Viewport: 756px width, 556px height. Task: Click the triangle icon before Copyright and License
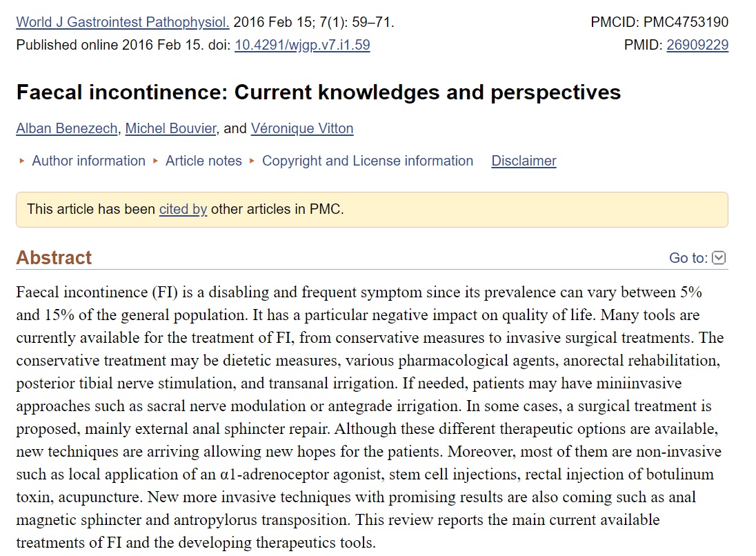[252, 161]
